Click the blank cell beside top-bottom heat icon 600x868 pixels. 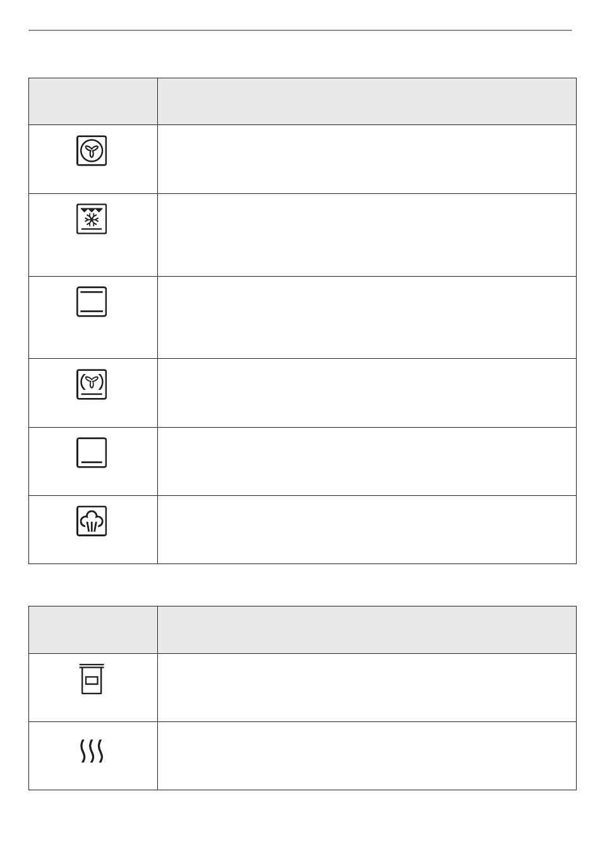tap(367, 318)
